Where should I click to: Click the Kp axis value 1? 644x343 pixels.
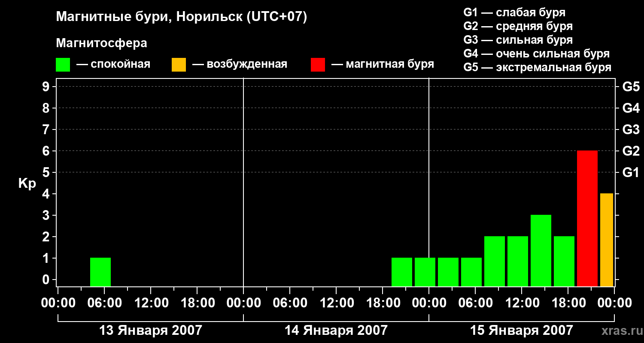[47, 258]
